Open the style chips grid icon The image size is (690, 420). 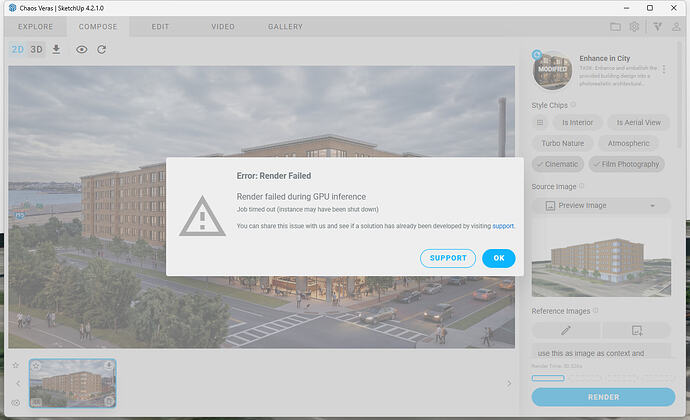540,122
